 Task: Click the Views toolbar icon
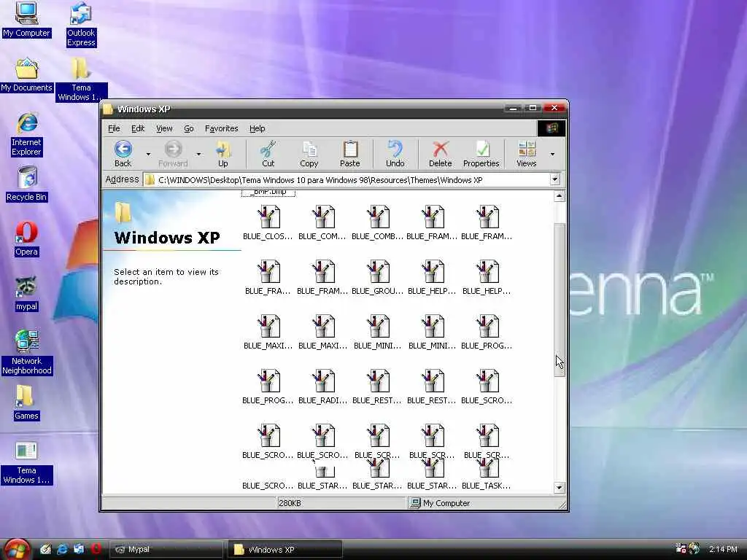pos(527,153)
